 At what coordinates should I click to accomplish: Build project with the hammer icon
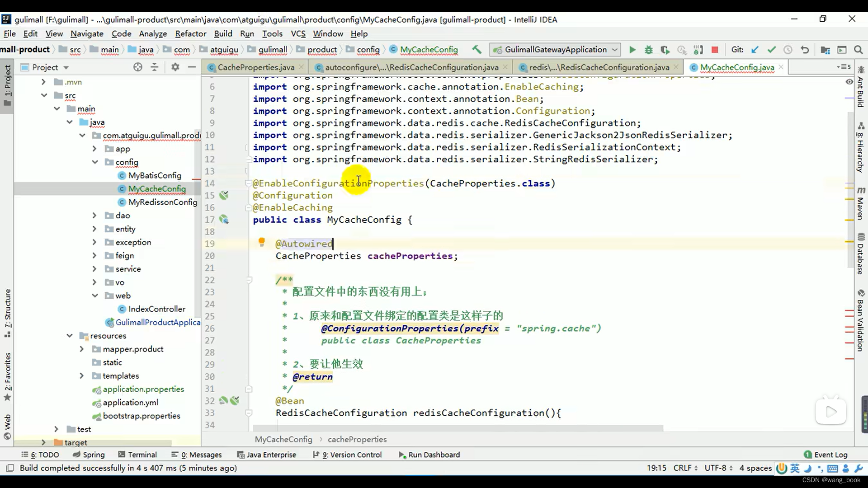(476, 50)
